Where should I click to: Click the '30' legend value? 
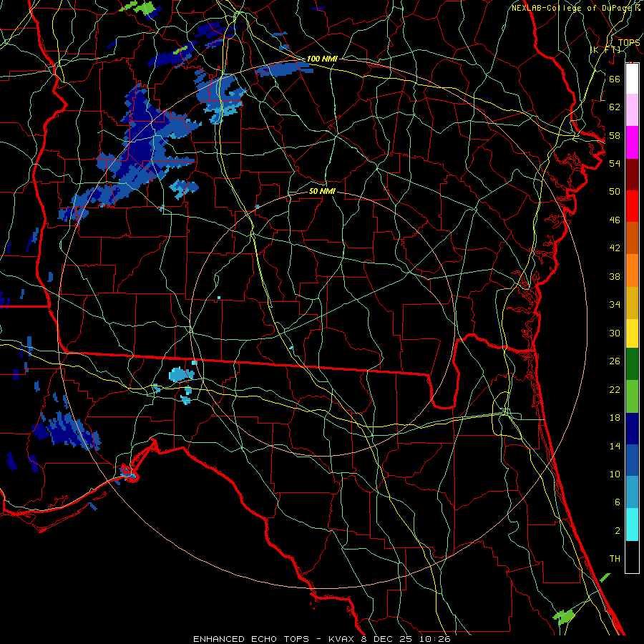[x=615, y=333]
